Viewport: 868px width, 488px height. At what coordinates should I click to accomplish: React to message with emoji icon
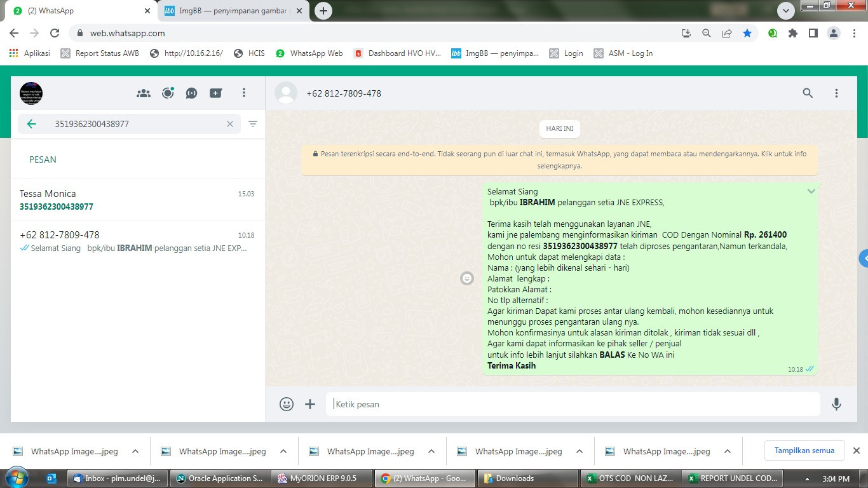[467, 278]
